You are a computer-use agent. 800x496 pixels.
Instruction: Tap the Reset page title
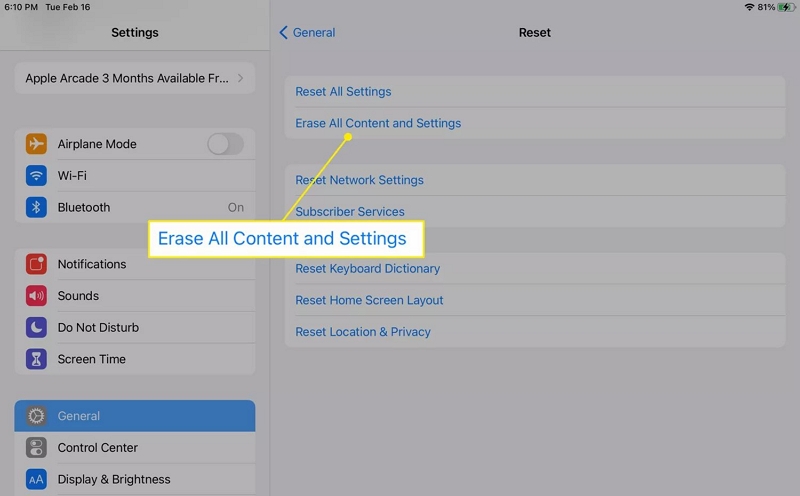tap(535, 33)
